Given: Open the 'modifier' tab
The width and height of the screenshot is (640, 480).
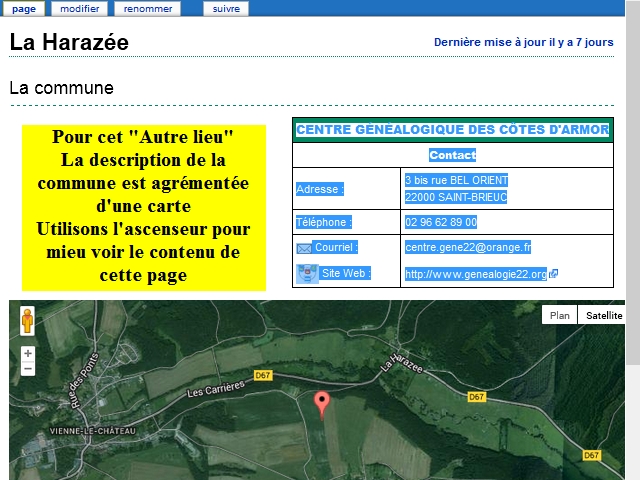Looking at the screenshot, I should [80, 8].
